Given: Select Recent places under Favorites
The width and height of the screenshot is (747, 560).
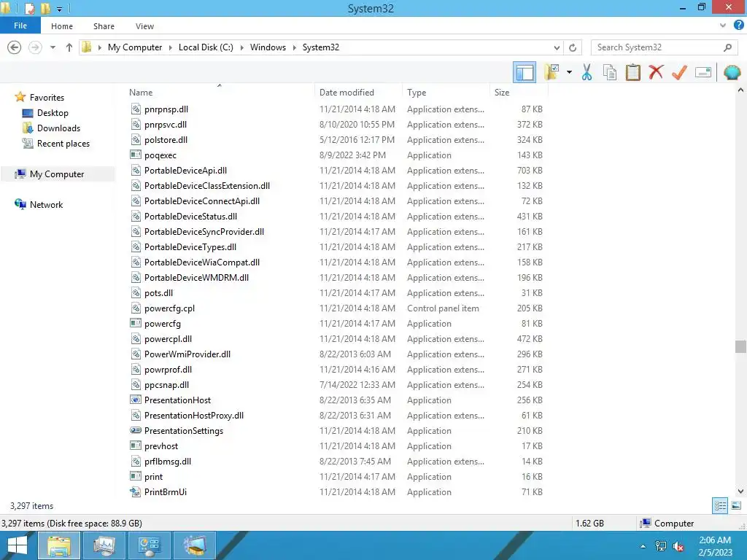Looking at the screenshot, I should [x=63, y=144].
